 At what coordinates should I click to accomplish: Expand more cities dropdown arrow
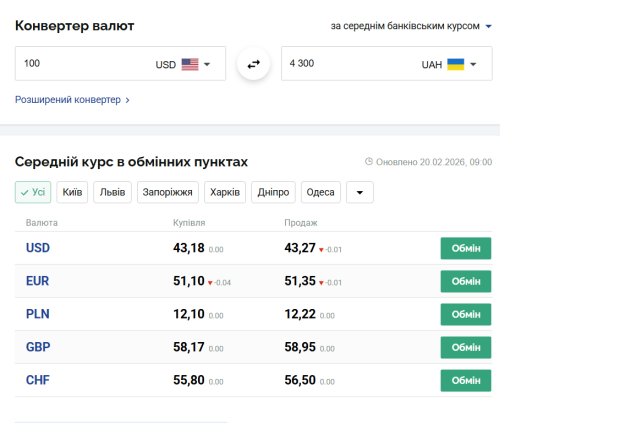point(359,192)
